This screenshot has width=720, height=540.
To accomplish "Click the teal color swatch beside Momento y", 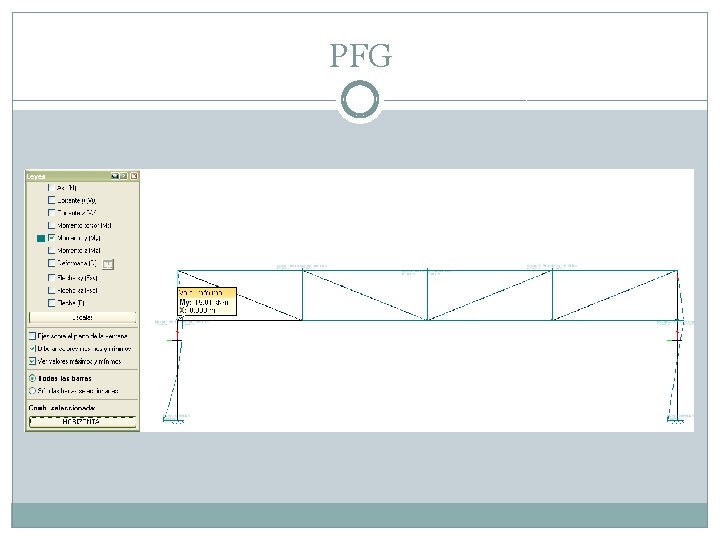I will [41, 238].
